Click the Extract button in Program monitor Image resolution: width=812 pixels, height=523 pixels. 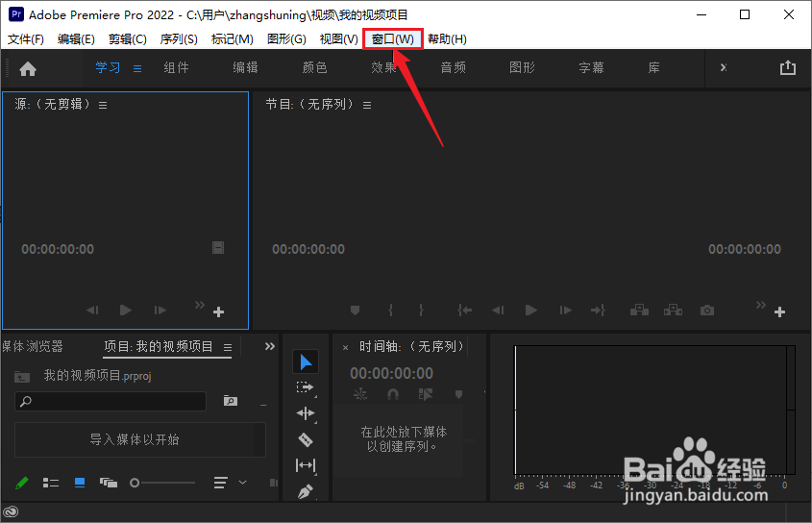[673, 311]
